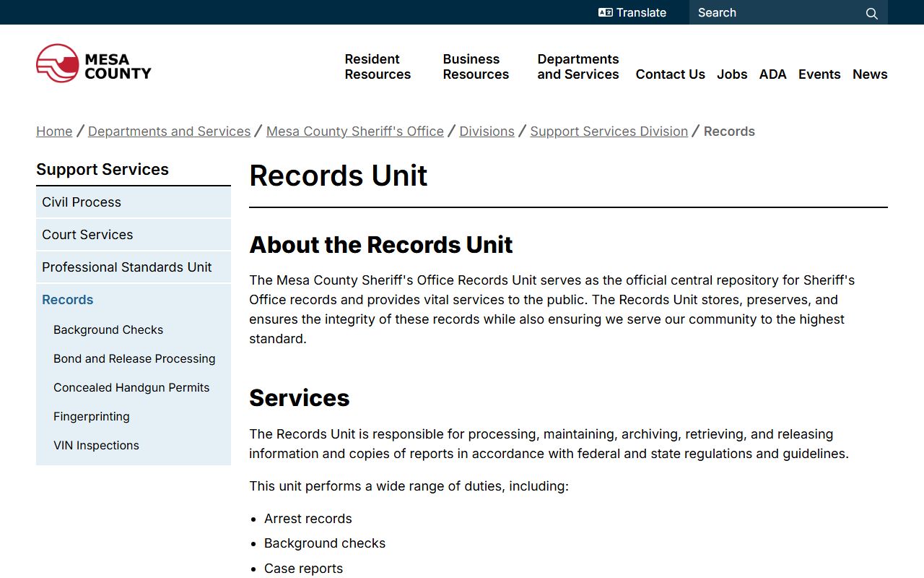This screenshot has height=578, width=924.
Task: Open the Resident Resources menu
Action: (x=378, y=66)
